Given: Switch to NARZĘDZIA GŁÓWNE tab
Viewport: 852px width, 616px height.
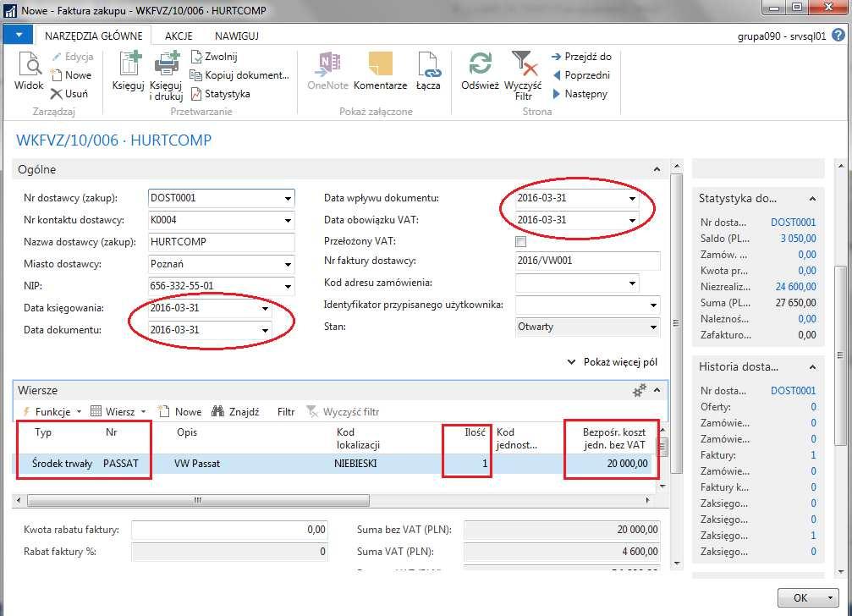Looking at the screenshot, I should click(x=93, y=36).
